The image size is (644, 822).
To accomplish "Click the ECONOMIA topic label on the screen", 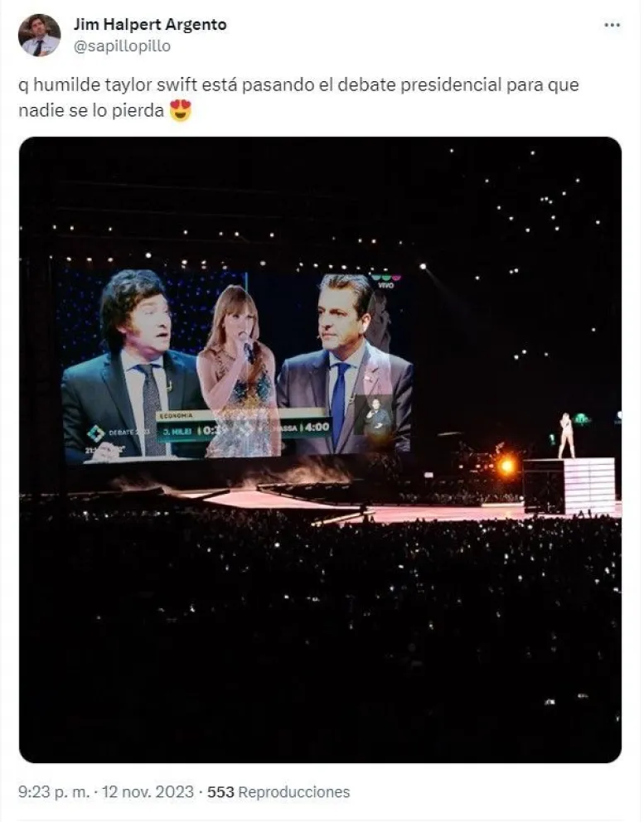I will coord(174,416).
